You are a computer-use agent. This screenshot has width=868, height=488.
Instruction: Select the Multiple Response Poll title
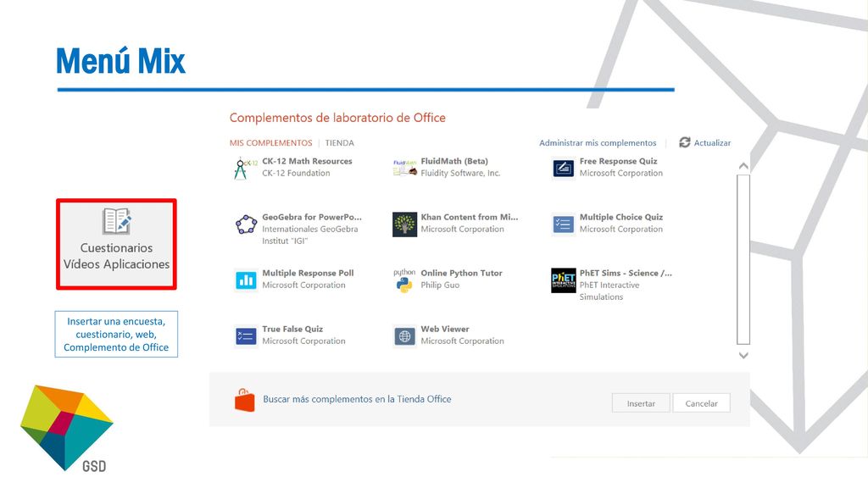308,273
